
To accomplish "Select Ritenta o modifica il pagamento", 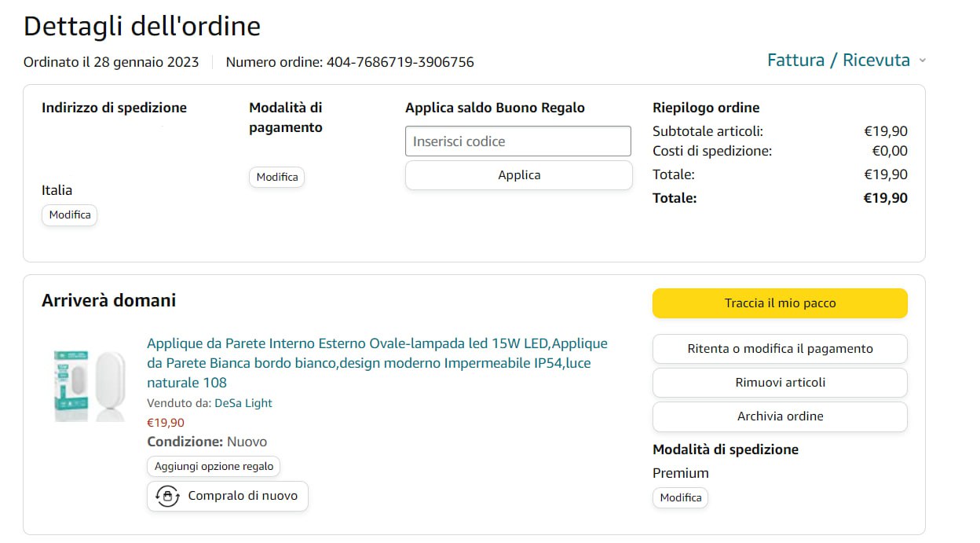I will [x=780, y=349].
